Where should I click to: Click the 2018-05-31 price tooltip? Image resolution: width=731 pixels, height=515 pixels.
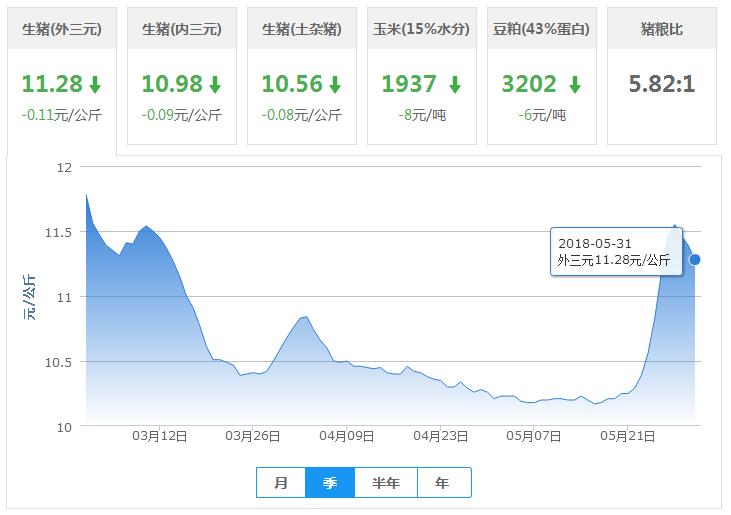click(614, 252)
